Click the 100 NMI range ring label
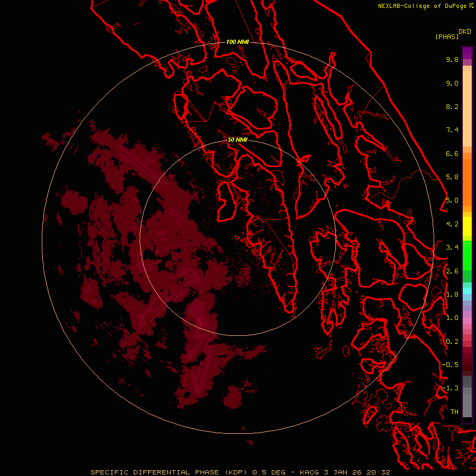This screenshot has width=476, height=476. point(237,42)
